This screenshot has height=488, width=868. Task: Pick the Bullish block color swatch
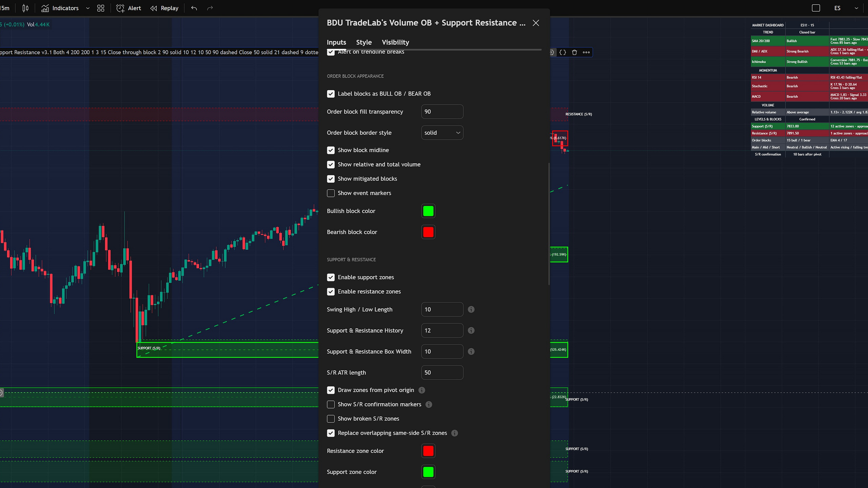click(x=428, y=211)
